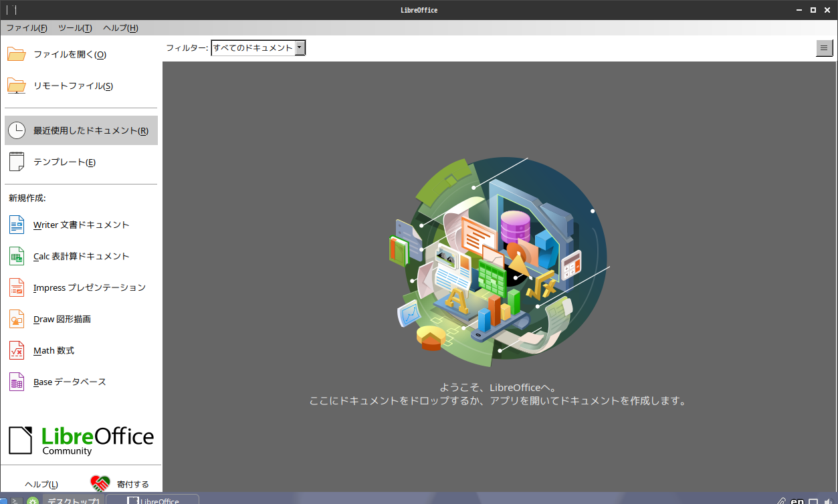Open the window menu icon in title bar
Screen dimensions: 838x504
tap(11, 10)
